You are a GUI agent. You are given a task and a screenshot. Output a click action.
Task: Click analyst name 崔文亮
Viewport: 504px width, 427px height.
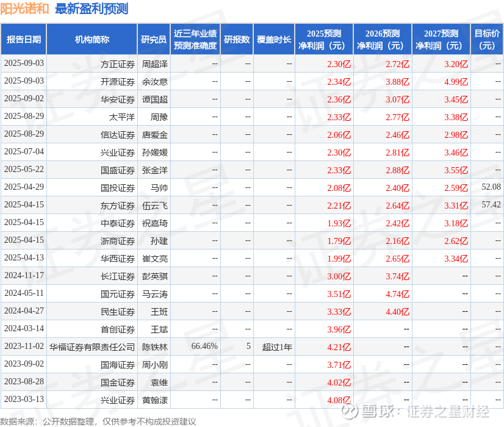pos(155,259)
